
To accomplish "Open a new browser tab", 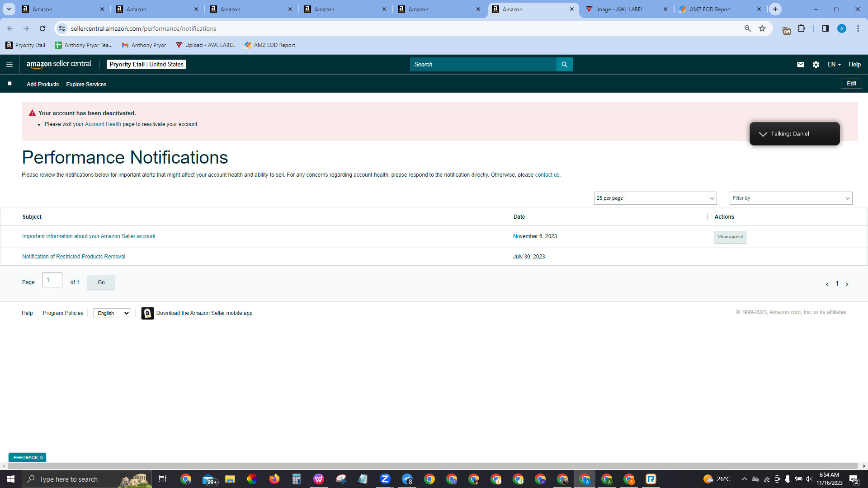I will click(x=775, y=9).
